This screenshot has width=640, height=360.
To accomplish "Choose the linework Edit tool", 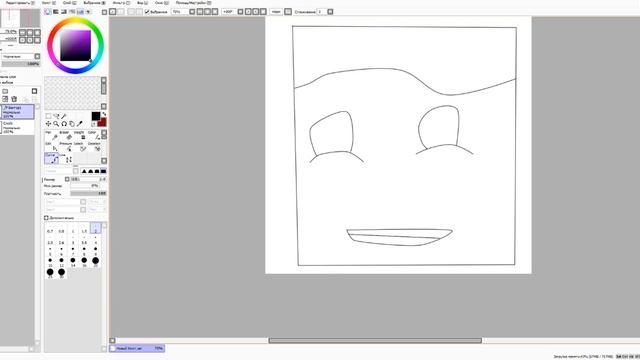I will coord(51,147).
